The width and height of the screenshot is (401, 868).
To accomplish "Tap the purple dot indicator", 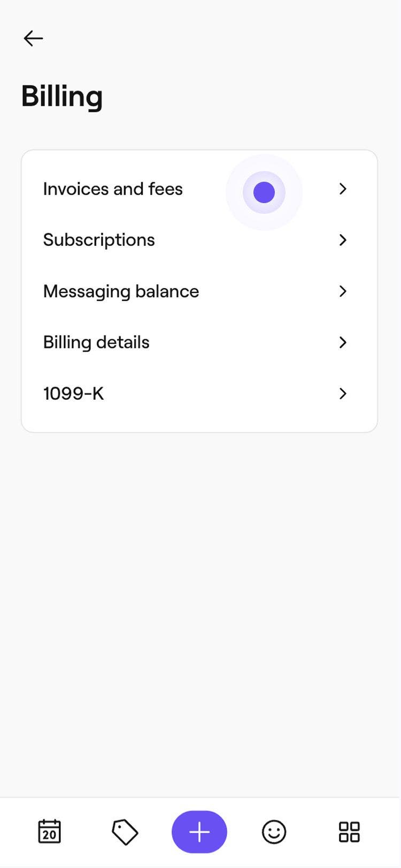I will (264, 192).
